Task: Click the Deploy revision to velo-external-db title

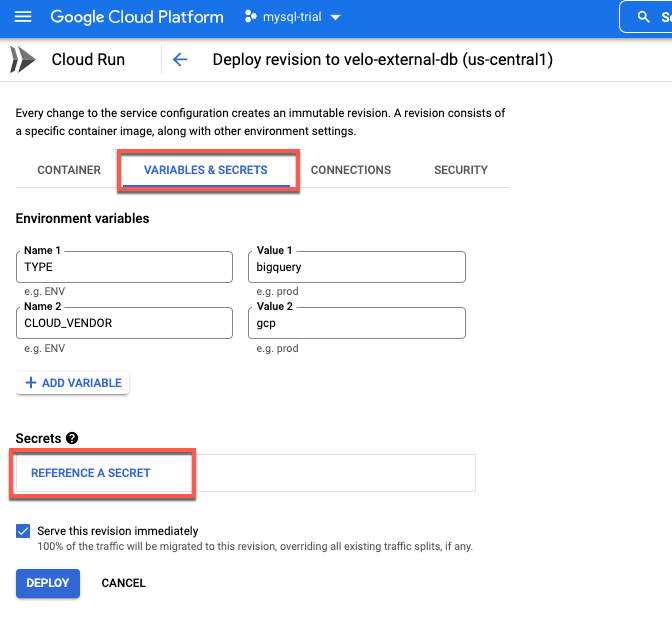Action: [x=382, y=60]
